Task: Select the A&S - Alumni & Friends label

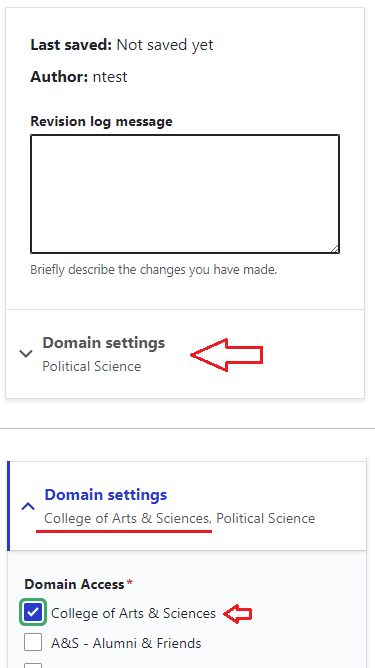Action: [126, 643]
